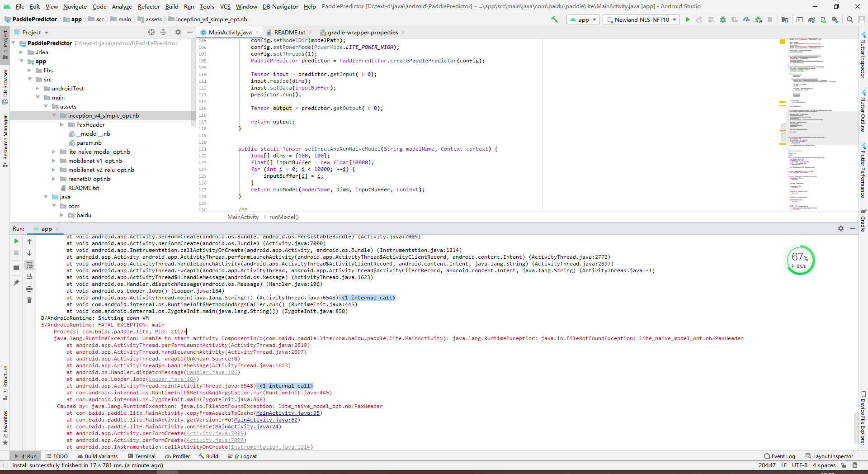Switch to README.txt editor tab
Image resolution: width=868 pixels, height=474 pixels.
tap(289, 33)
